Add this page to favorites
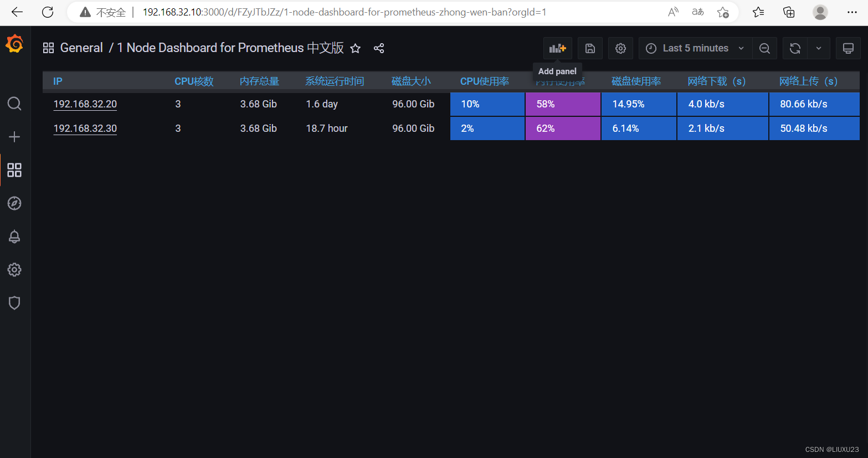The image size is (868, 458). 723,12
